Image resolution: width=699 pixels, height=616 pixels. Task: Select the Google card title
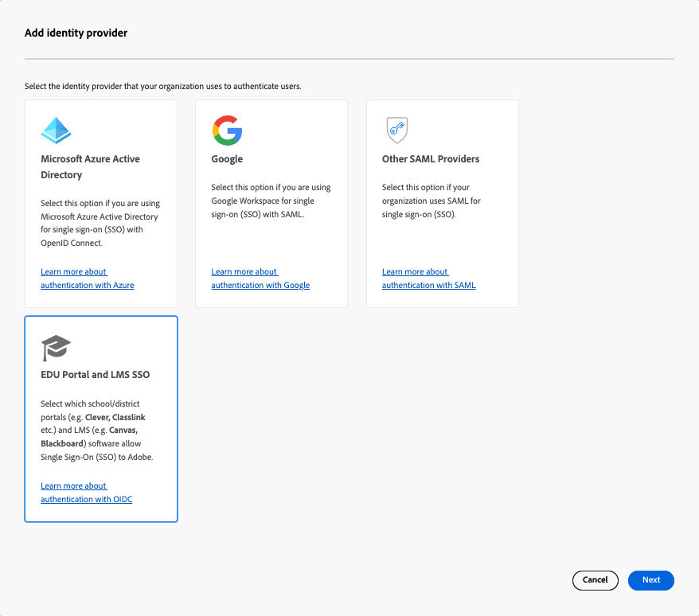click(227, 159)
